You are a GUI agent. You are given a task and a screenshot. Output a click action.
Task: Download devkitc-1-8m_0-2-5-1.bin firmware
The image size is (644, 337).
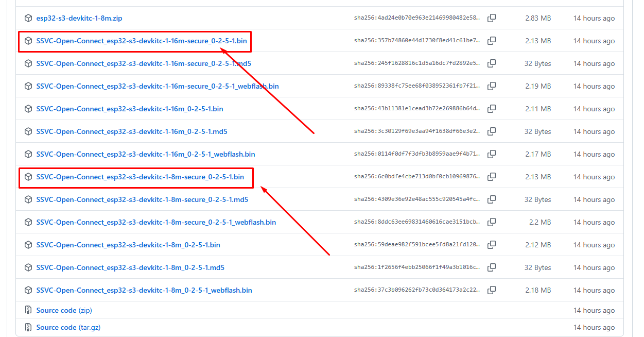pos(128,245)
